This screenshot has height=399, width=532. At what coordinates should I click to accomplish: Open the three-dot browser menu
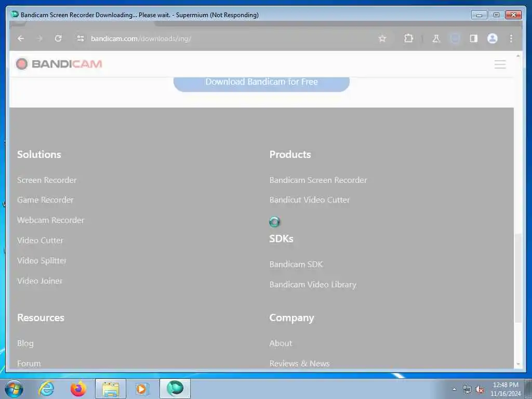[511, 38]
